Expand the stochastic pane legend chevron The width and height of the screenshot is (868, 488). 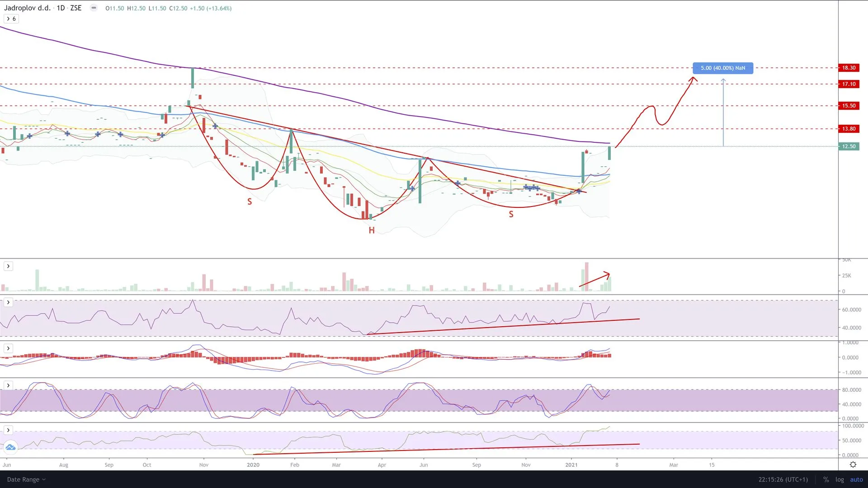[8, 385]
